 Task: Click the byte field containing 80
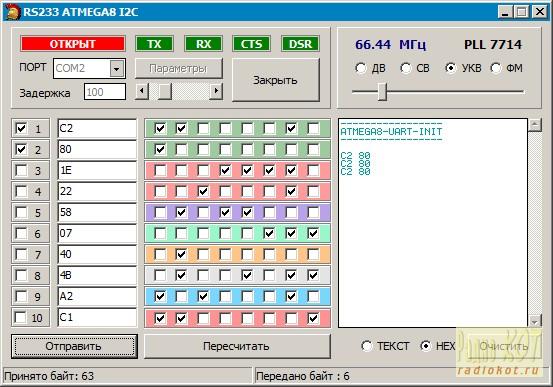pos(97,149)
